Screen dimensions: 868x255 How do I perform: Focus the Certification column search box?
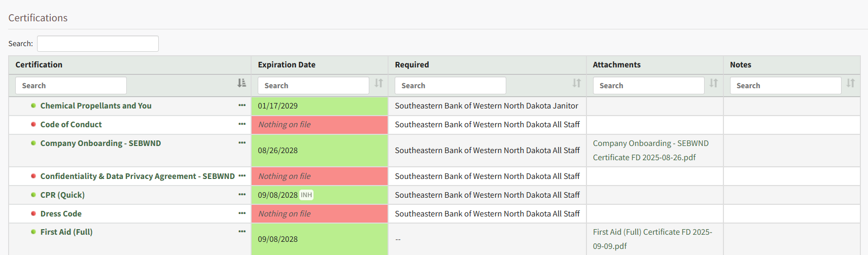(x=71, y=86)
